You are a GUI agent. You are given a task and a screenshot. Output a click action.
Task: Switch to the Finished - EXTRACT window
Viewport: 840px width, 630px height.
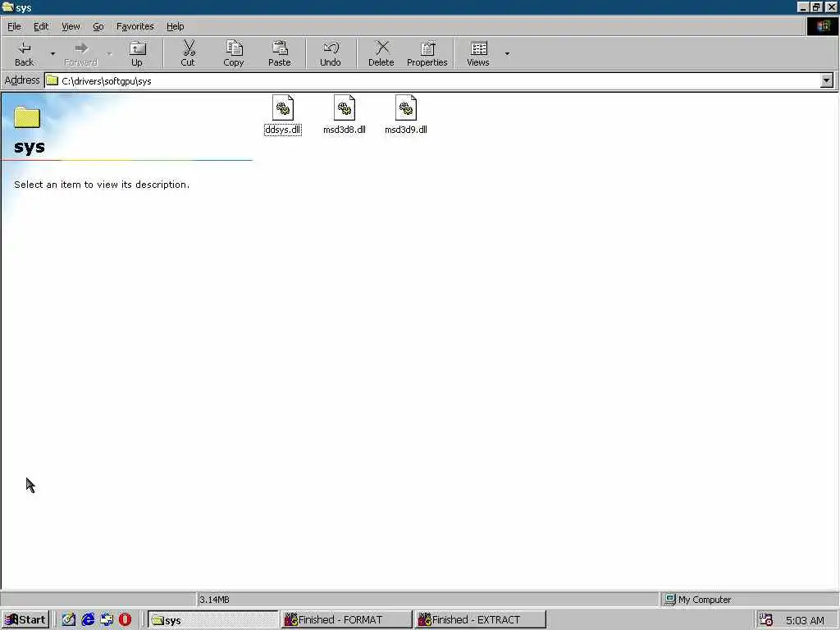(480, 620)
